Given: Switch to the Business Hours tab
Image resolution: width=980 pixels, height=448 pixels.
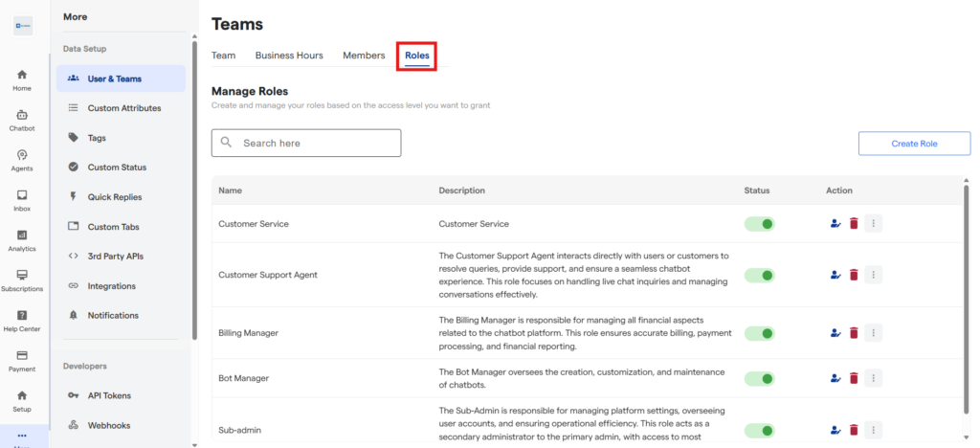Looking at the screenshot, I should 289,56.
